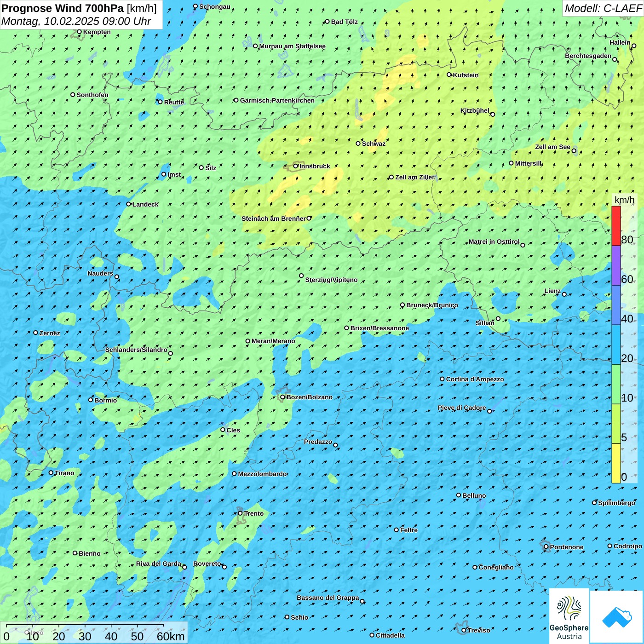Click the Bozen/Bolzano city label
644x644 pixels.
[x=309, y=397]
